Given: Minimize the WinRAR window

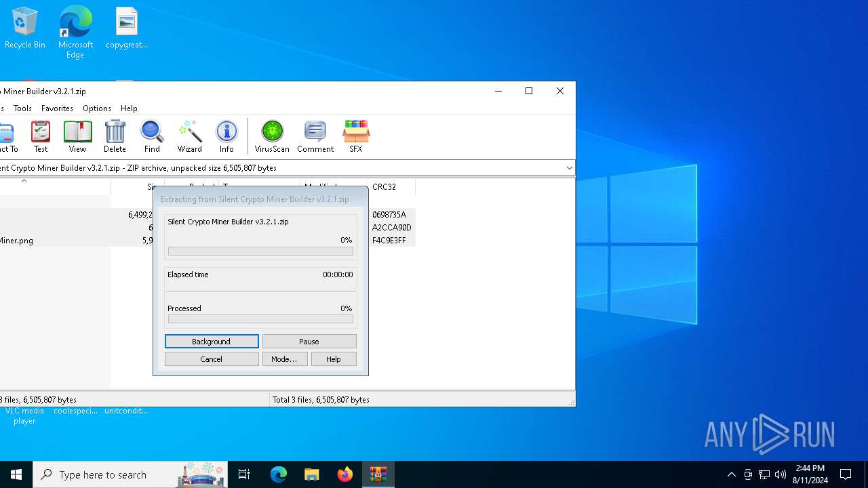Looking at the screenshot, I should point(498,91).
